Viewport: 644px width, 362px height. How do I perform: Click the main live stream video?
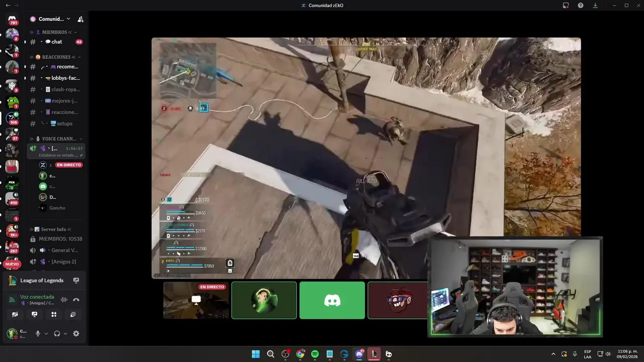tap(366, 158)
